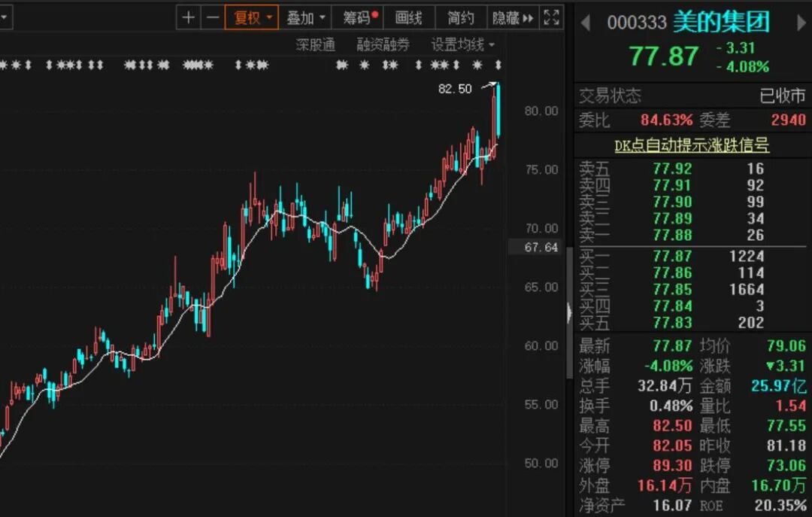Image resolution: width=812 pixels, height=517 pixels.
Task: Zoom out chart with minus button
Action: pyautogui.click(x=213, y=17)
